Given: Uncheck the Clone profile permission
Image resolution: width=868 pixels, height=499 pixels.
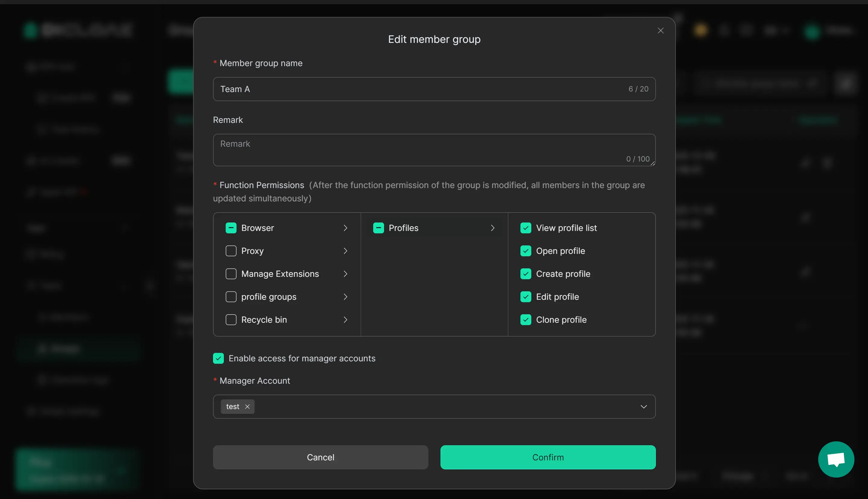Looking at the screenshot, I should (x=526, y=320).
